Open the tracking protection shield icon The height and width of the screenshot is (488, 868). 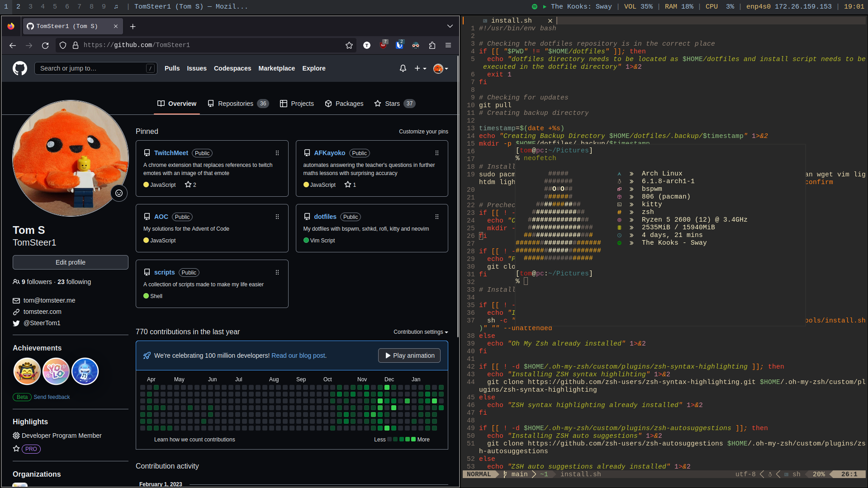[x=63, y=45]
